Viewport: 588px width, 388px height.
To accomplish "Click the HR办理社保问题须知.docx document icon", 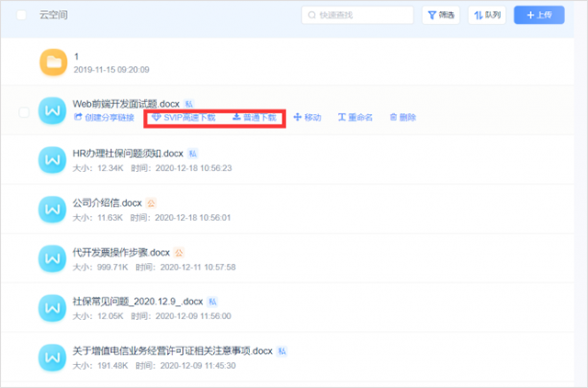I will click(x=53, y=160).
